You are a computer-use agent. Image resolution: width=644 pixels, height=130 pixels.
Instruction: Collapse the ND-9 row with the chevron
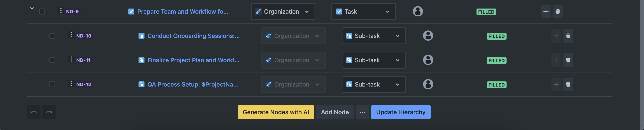[x=32, y=8]
